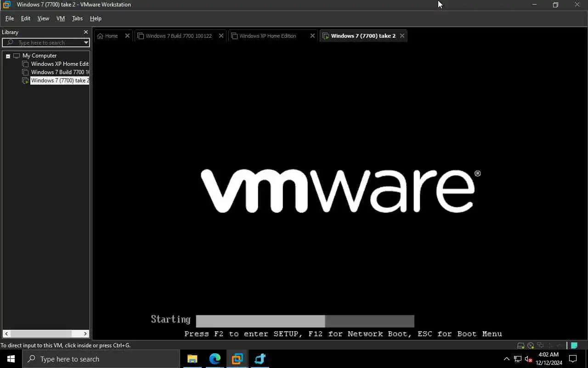The width and height of the screenshot is (588, 368).
Task: Click the running VM icon beside take 2
Action: tap(26, 80)
